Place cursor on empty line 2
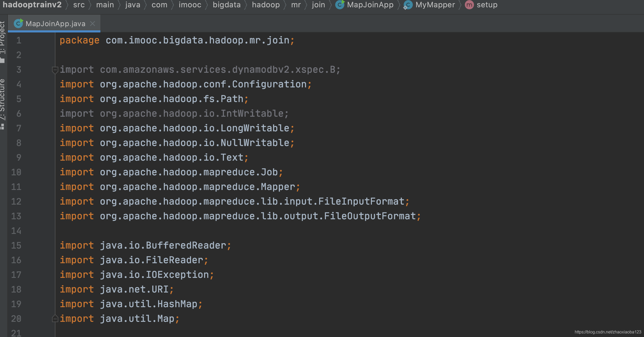This screenshot has height=337, width=644. tap(349, 55)
